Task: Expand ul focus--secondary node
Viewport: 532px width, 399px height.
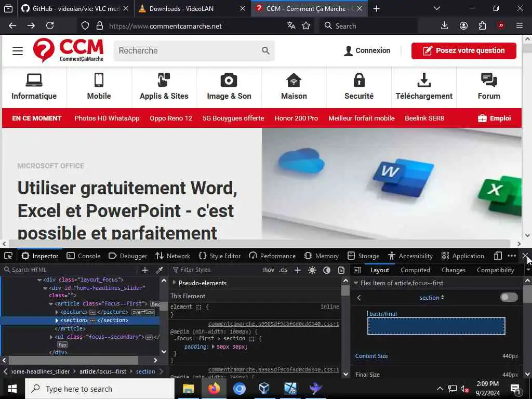Action: click(x=51, y=337)
